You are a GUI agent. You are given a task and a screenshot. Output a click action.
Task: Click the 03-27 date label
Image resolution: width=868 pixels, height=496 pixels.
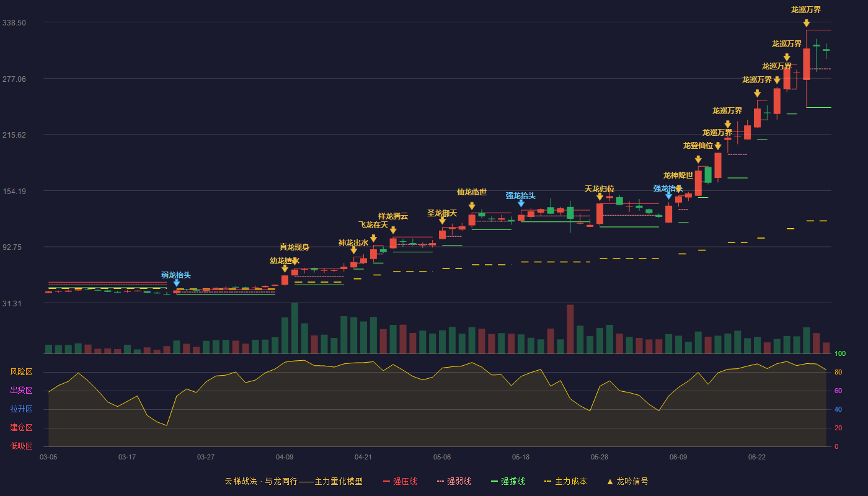[206, 457]
